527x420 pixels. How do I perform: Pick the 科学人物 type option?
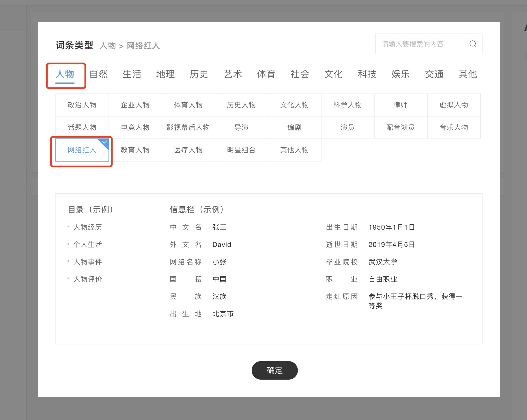click(x=348, y=105)
